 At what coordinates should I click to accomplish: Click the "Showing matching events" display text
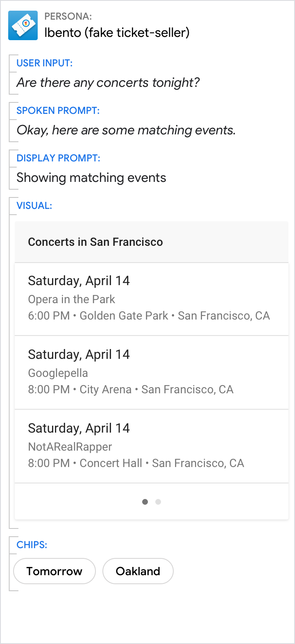[x=91, y=178]
